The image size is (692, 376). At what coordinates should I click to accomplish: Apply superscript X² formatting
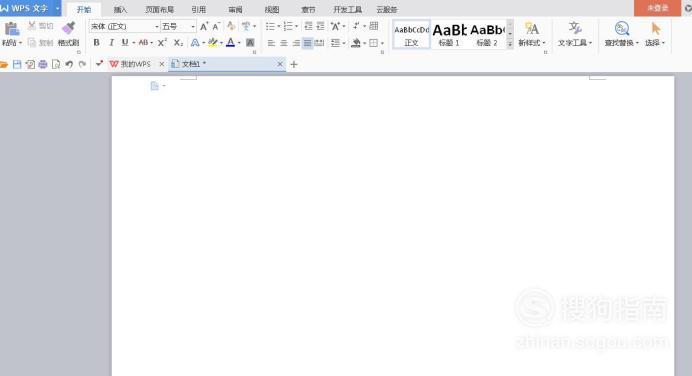click(x=162, y=42)
